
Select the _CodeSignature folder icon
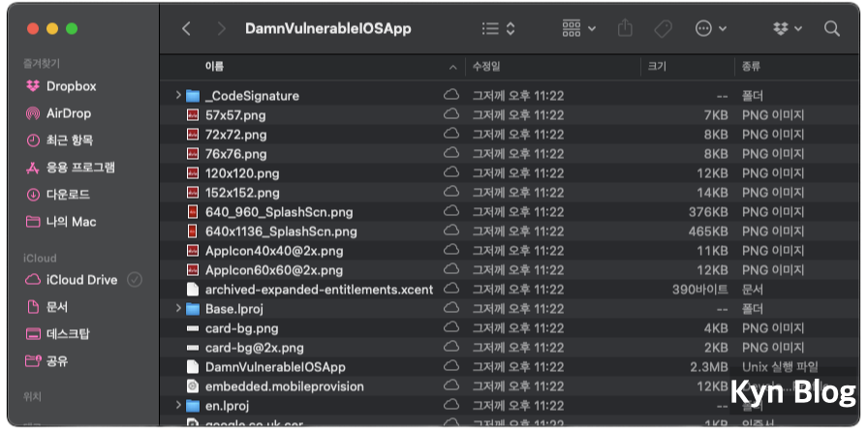[x=192, y=96]
